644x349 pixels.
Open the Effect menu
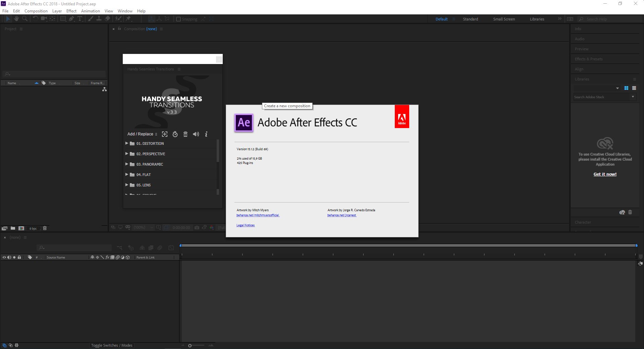[71, 11]
